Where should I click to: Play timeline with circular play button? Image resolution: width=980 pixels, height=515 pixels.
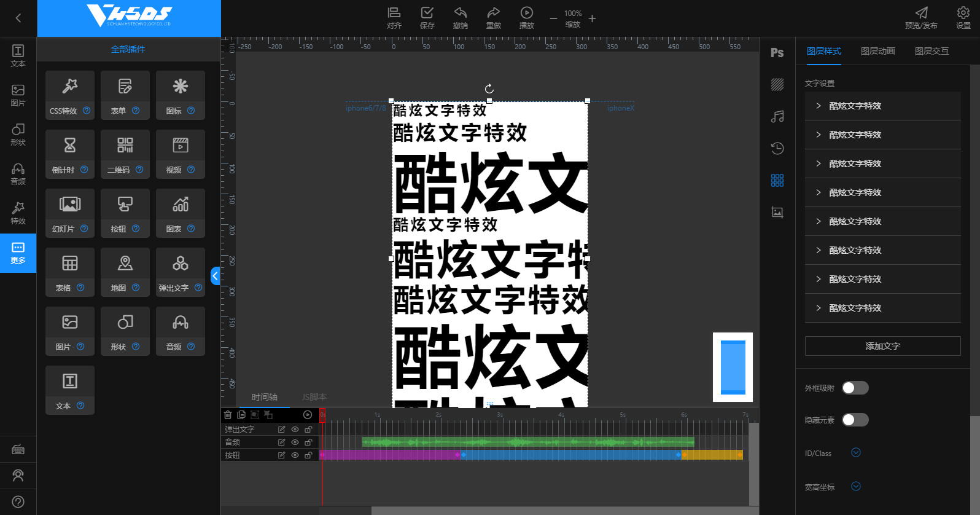tap(308, 415)
